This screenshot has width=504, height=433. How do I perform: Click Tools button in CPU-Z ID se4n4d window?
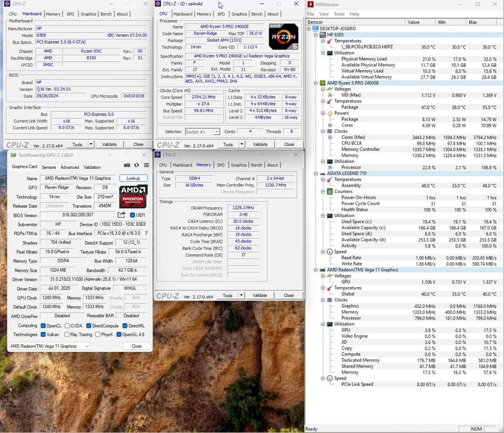tap(228, 144)
